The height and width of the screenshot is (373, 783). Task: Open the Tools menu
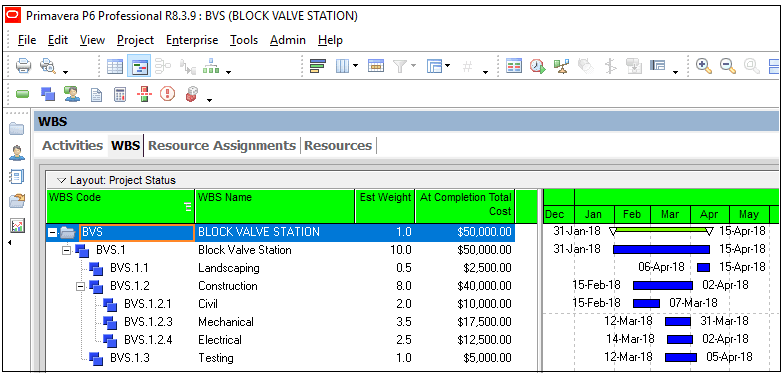click(244, 40)
